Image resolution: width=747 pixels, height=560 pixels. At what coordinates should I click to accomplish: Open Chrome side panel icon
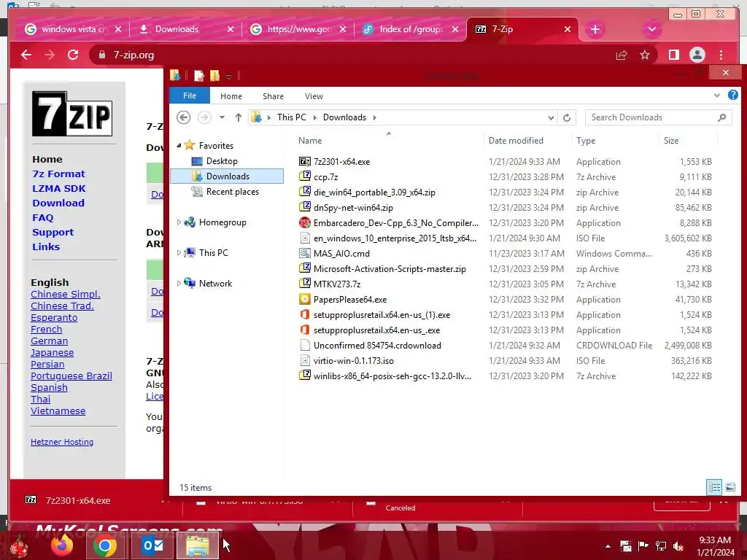(x=673, y=55)
